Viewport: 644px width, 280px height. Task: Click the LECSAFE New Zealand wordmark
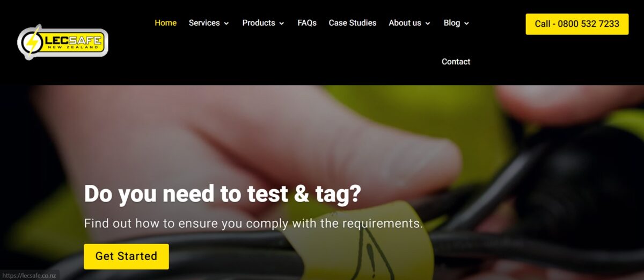pos(72,42)
